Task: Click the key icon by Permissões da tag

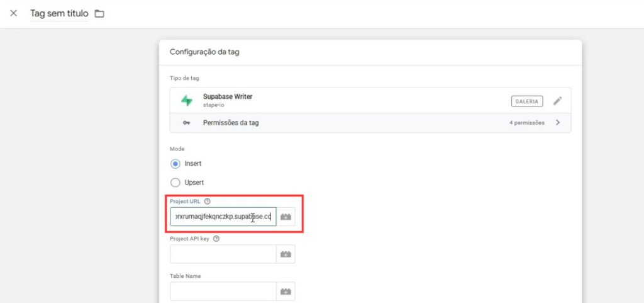Action: (186, 123)
